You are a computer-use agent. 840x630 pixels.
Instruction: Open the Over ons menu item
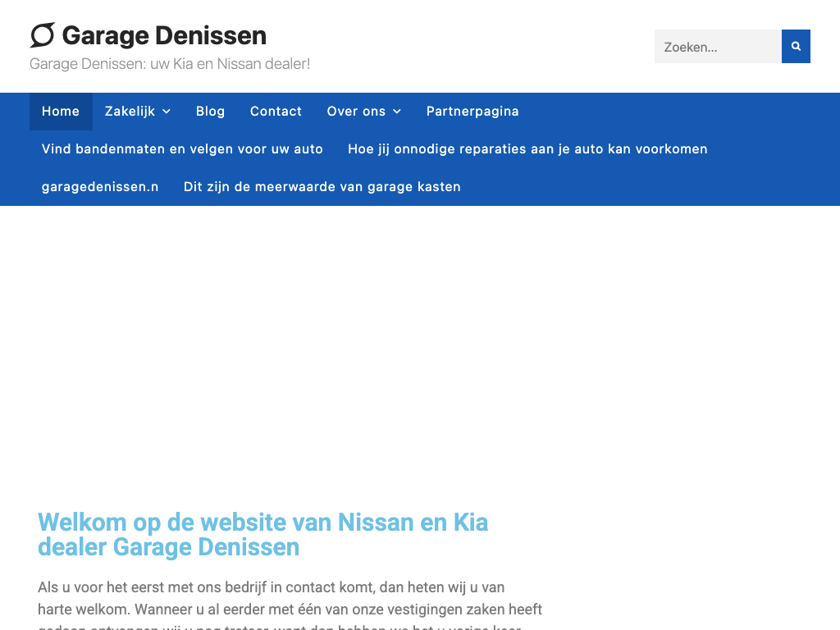click(356, 112)
